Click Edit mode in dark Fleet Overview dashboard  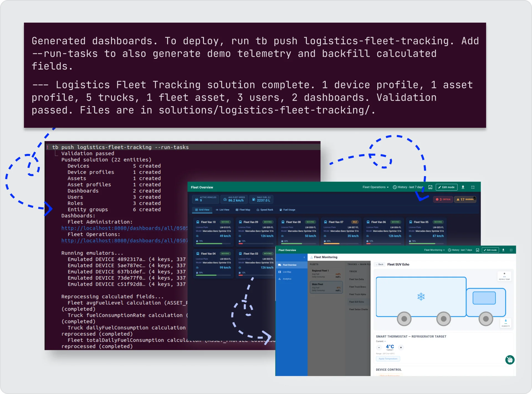tap(446, 187)
